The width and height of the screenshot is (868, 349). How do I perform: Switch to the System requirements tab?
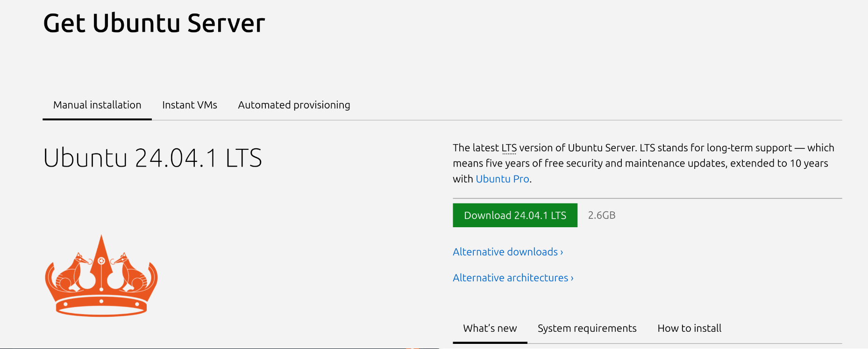point(587,328)
